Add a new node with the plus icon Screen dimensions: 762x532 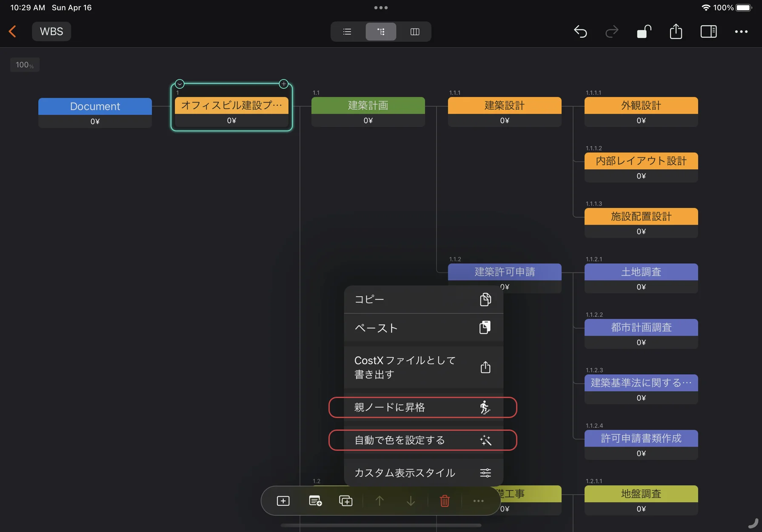283,501
